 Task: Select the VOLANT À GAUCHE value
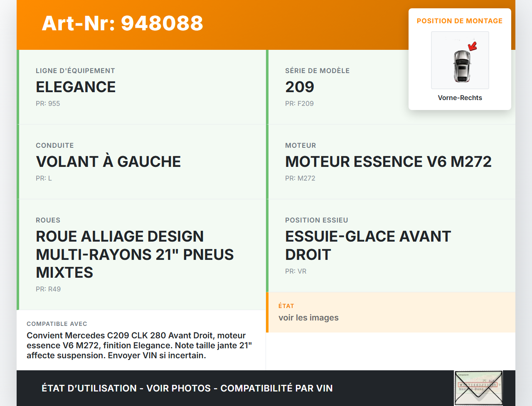pos(108,161)
